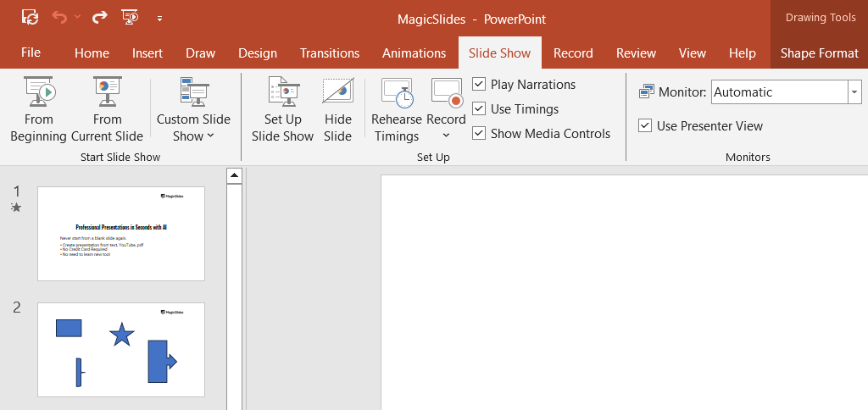Select slide 2 thumbnail with shapes
868x410 pixels.
click(121, 349)
